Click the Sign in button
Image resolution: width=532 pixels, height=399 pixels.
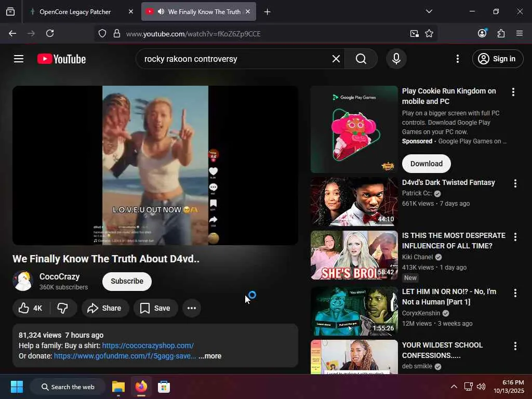point(498,59)
